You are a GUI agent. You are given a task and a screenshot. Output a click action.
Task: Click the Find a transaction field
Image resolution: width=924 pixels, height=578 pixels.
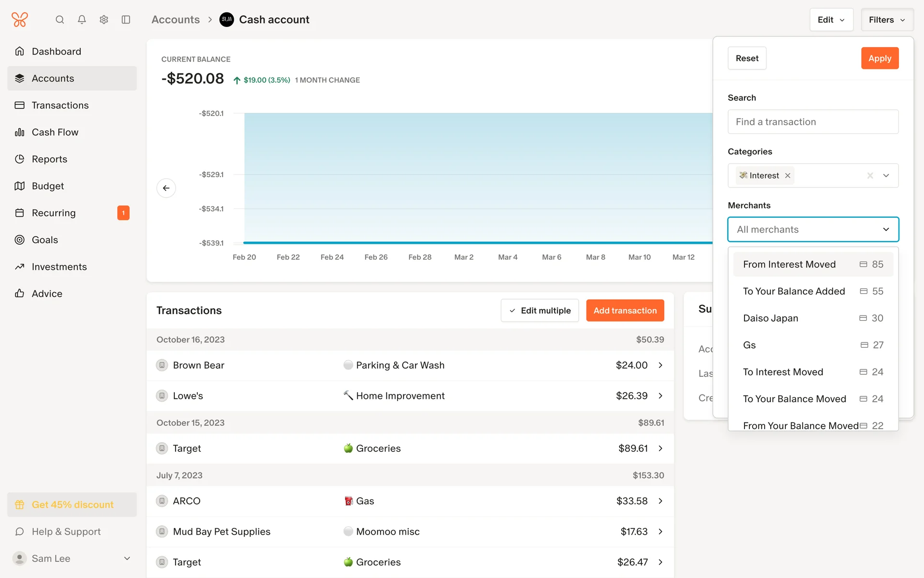(813, 122)
